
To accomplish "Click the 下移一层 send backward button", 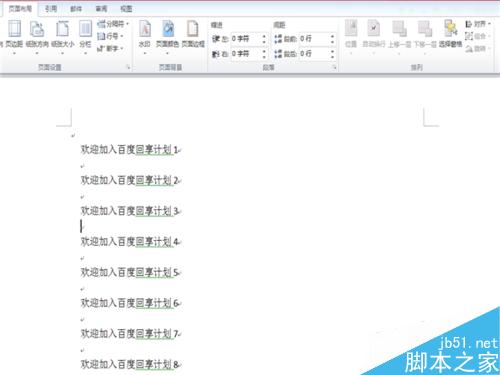I will [425, 36].
